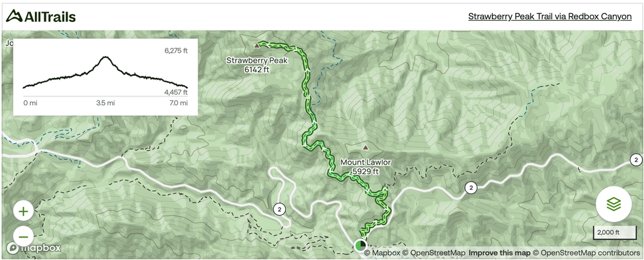
Task: Open Strawberry Peak Trail via Redbox Canyon link
Action: click(550, 17)
